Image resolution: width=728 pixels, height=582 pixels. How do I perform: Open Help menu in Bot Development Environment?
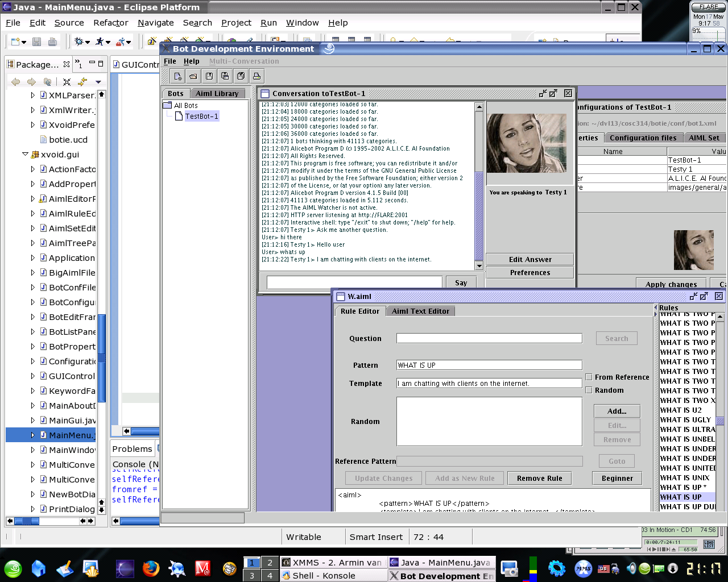point(192,61)
